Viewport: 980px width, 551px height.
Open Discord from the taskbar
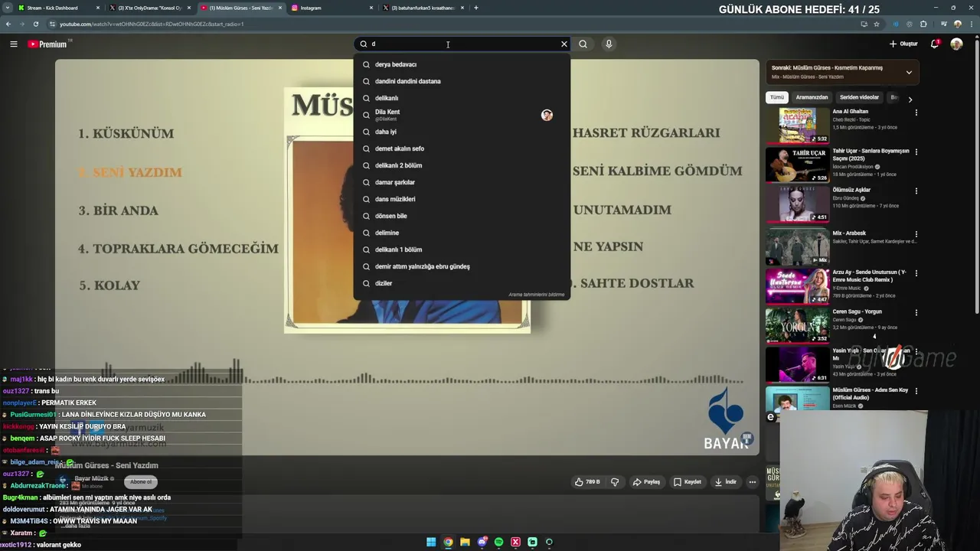click(482, 542)
